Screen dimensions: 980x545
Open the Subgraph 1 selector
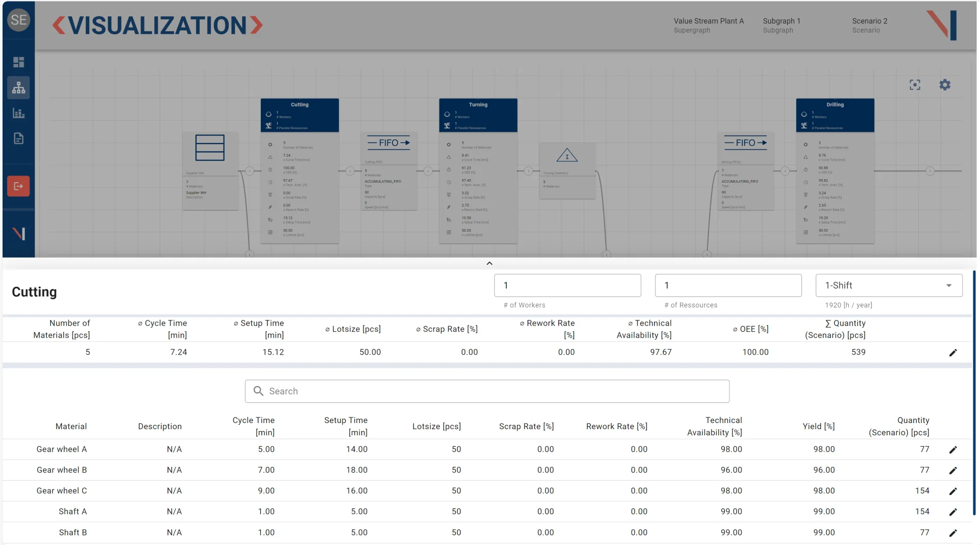781,25
